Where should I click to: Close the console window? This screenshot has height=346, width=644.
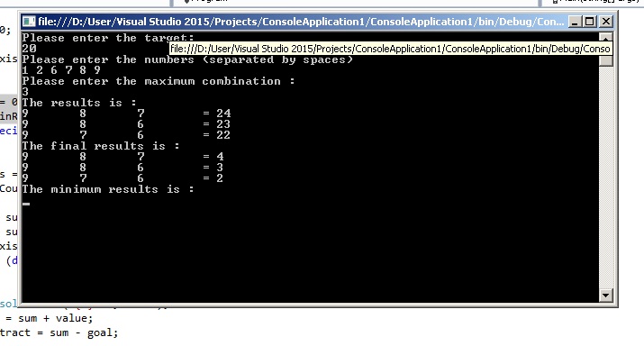pos(606,22)
